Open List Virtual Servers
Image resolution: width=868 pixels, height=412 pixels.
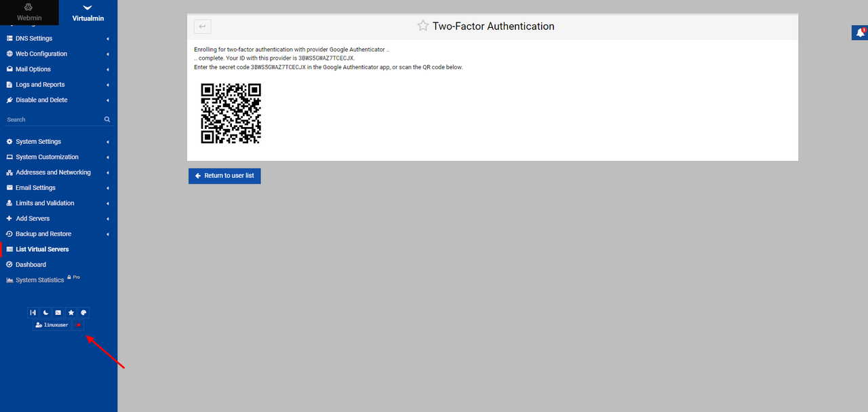42,249
